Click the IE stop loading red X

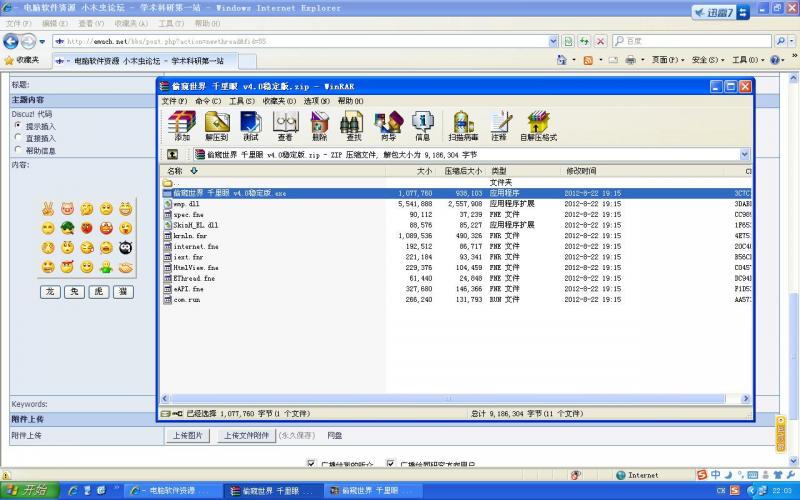(x=601, y=41)
